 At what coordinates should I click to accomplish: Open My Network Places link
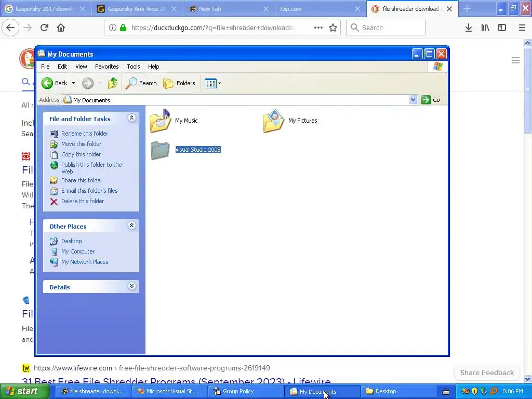click(85, 262)
